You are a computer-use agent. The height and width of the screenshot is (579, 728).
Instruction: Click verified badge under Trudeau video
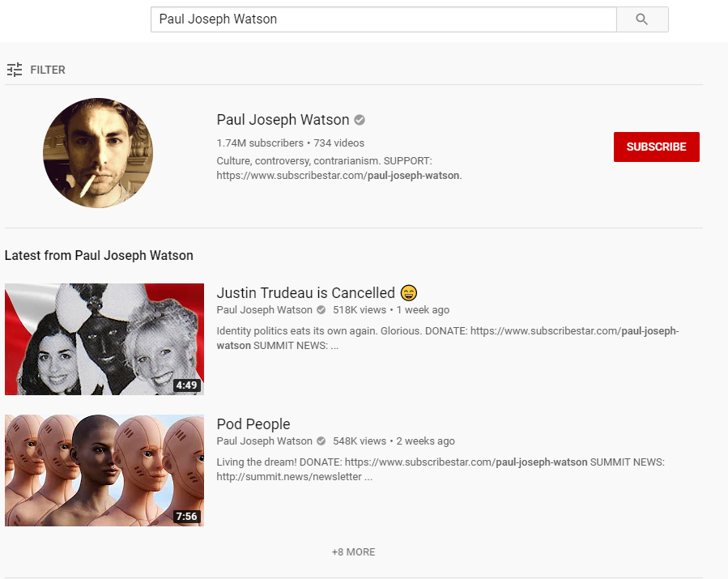pyautogui.click(x=321, y=309)
